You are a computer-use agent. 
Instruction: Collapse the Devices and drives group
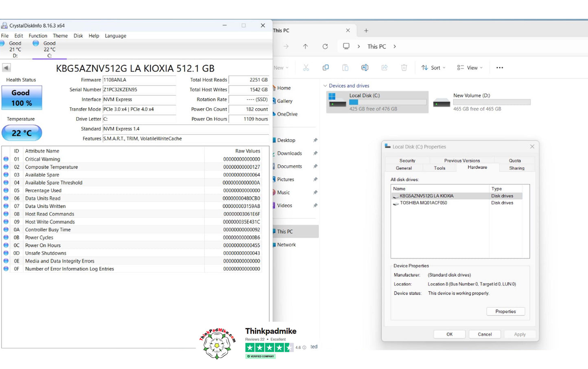pyautogui.click(x=325, y=86)
